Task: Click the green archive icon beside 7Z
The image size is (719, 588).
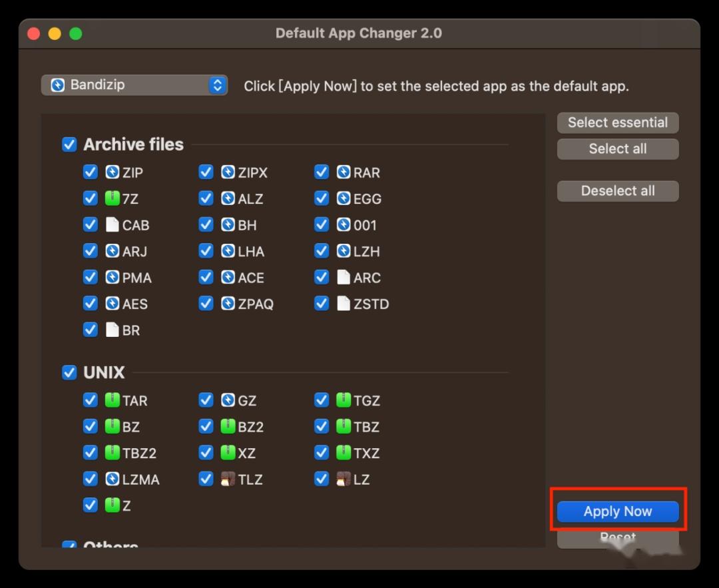Action: click(x=112, y=198)
